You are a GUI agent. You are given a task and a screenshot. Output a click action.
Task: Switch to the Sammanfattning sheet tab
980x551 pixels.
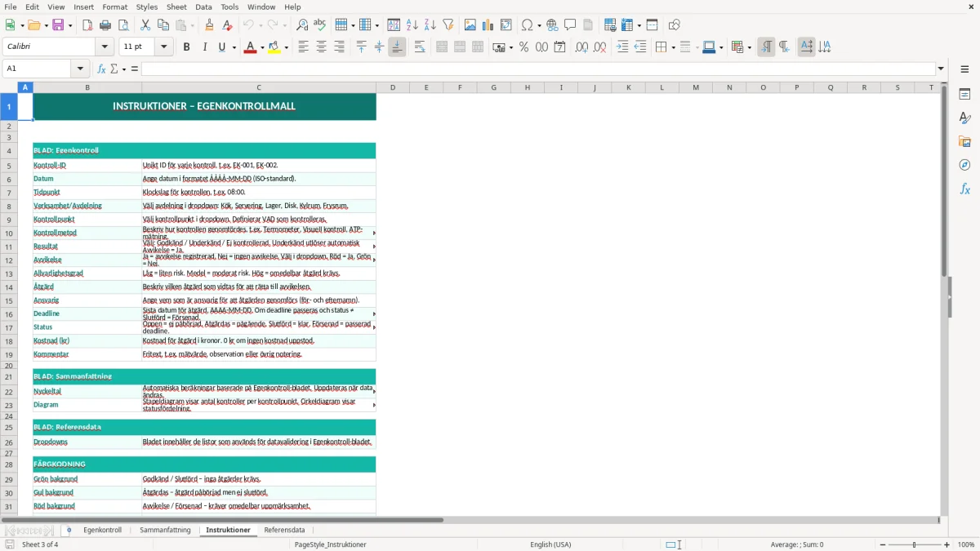pyautogui.click(x=165, y=530)
